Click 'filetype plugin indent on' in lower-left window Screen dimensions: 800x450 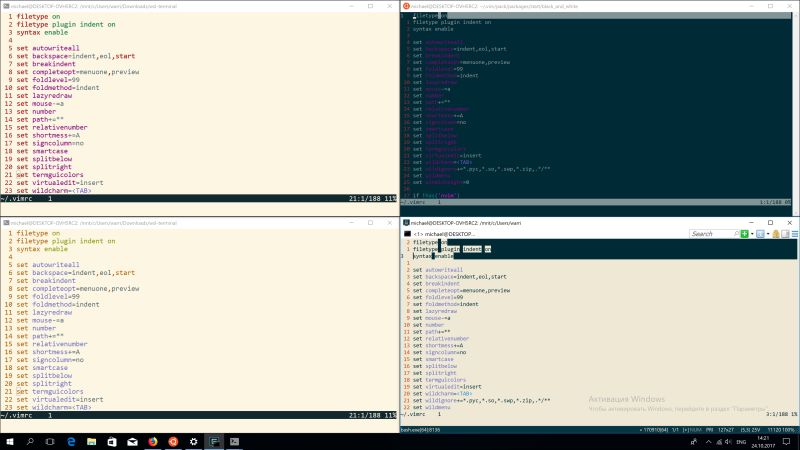coord(66,241)
